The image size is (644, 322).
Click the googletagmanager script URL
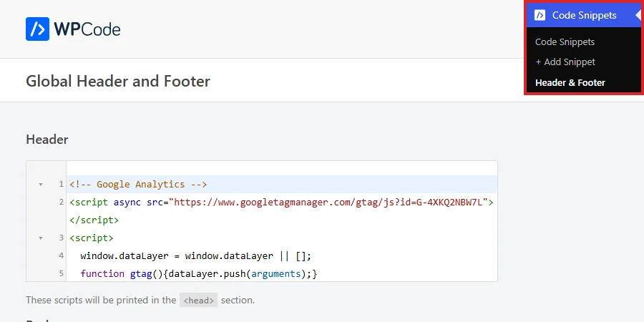tap(330, 202)
